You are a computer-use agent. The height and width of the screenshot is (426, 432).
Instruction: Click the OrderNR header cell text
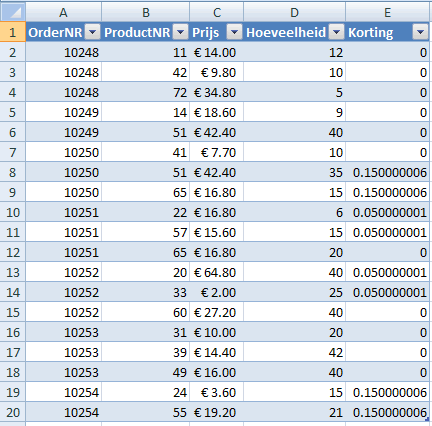55,32
